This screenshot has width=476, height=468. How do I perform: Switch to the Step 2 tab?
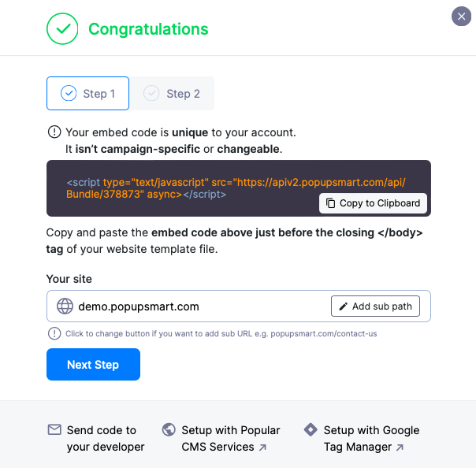click(x=172, y=94)
